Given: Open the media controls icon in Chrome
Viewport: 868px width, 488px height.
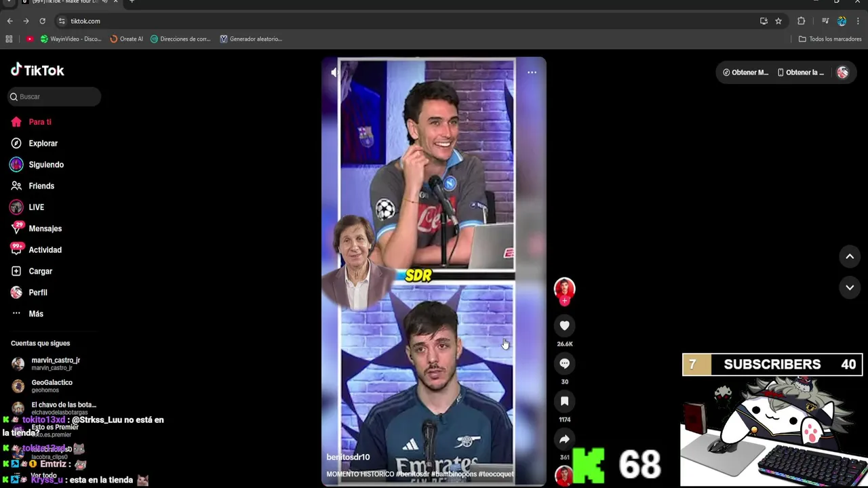Looking at the screenshot, I should pyautogui.click(x=825, y=21).
